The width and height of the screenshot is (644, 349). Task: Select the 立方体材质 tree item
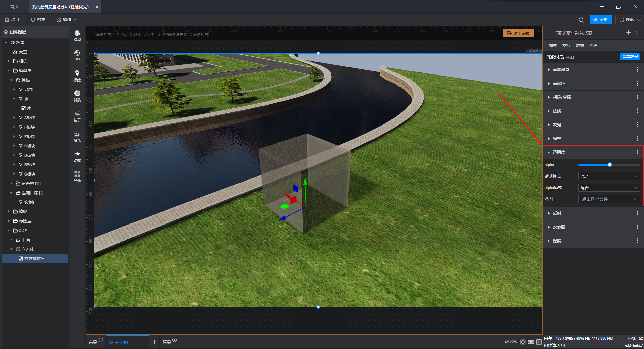(35, 258)
